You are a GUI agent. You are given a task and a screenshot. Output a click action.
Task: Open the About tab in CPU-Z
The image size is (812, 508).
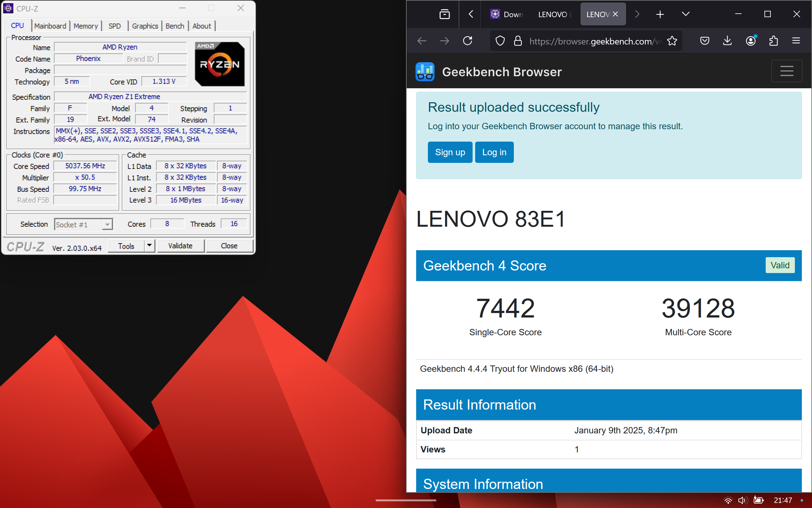(x=202, y=26)
